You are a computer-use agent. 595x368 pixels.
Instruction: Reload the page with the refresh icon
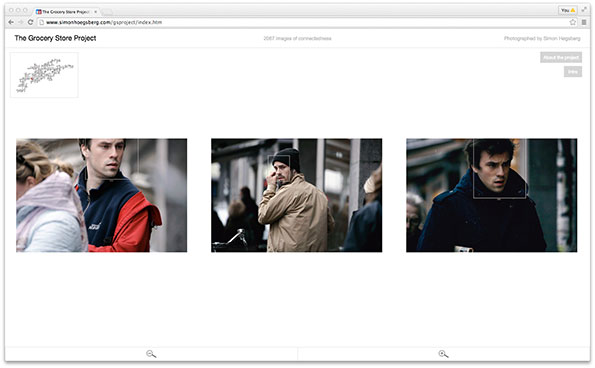(x=31, y=22)
